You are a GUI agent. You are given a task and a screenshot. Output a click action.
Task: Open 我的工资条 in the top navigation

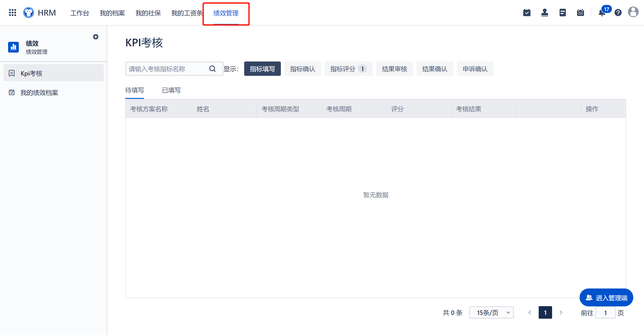tap(187, 13)
